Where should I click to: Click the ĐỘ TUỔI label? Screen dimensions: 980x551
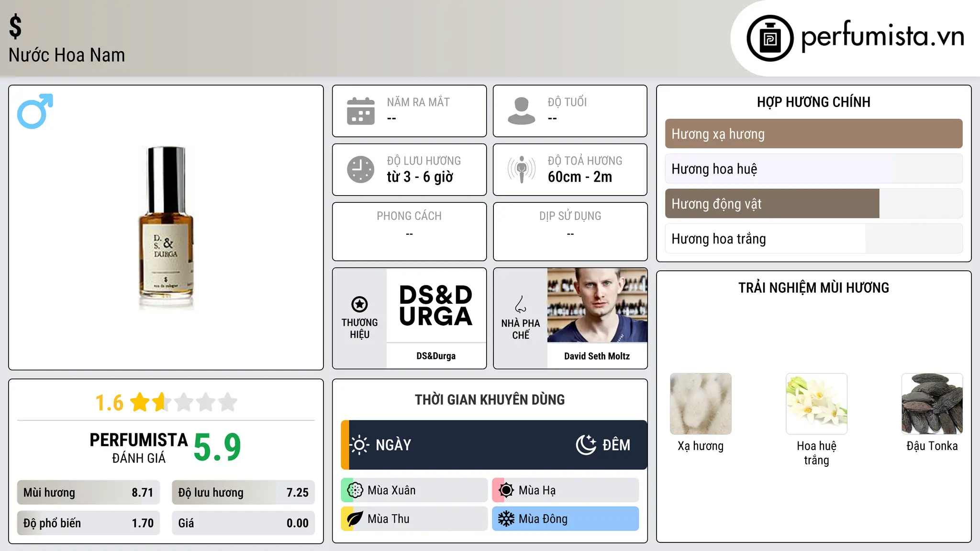click(x=567, y=102)
